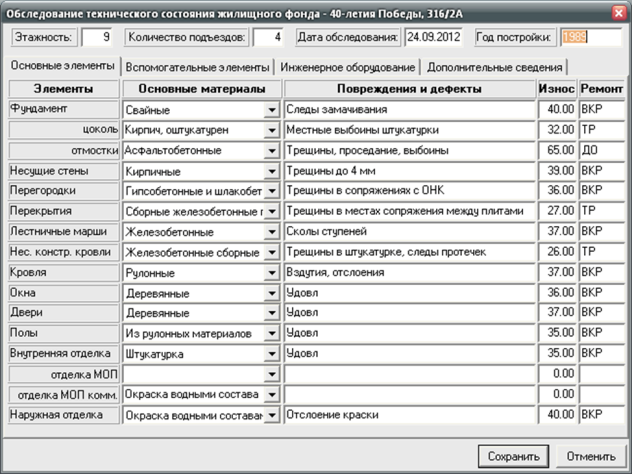
Task: Click defects field 'Трещины, проседание, выбоины'
Action: coord(410,151)
